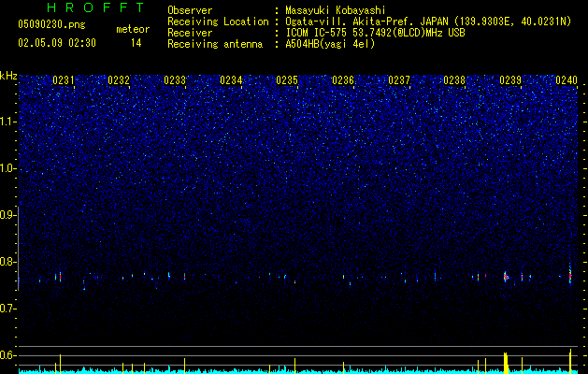Click the tall yellow peak below 0239
Screen dimensions: 588x374
(x=506, y=363)
